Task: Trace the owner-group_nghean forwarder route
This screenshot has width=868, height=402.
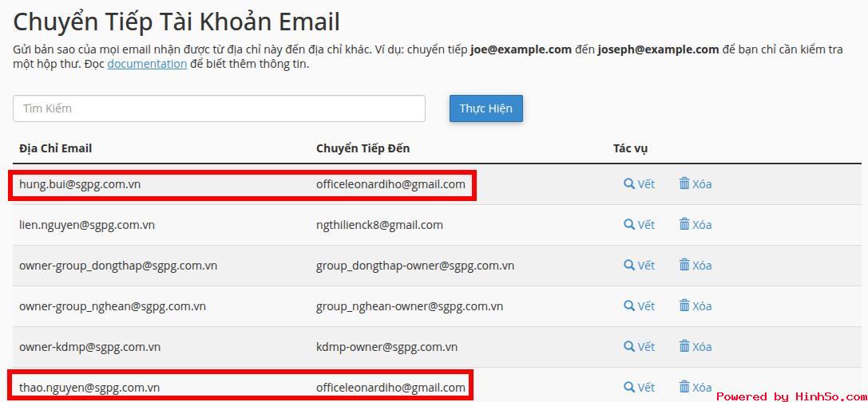Action: coord(639,306)
